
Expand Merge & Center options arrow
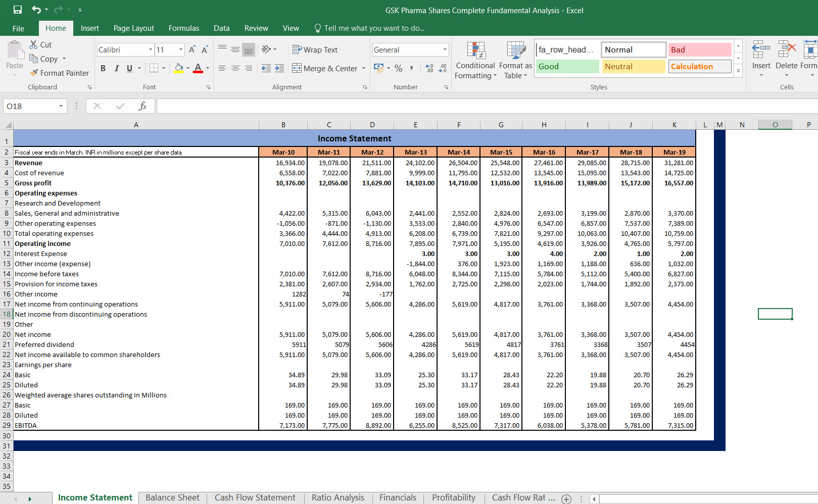click(x=364, y=68)
